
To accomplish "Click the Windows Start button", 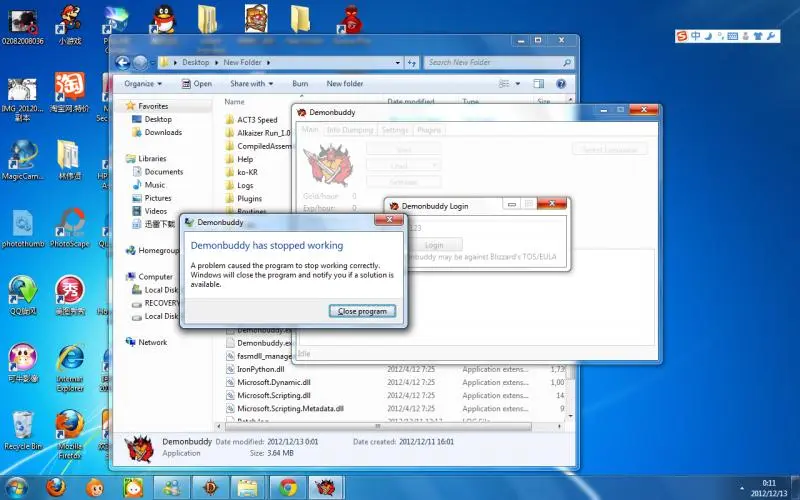I will tap(18, 486).
